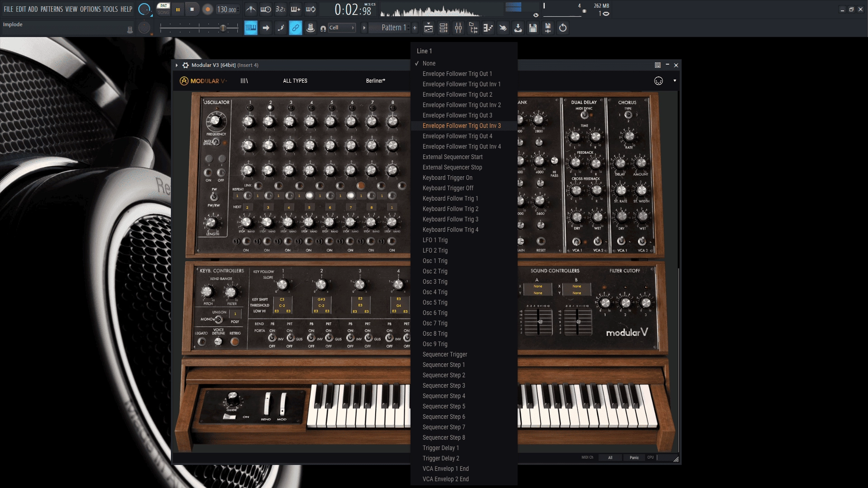Click the arrow left of Pattern 1

tap(364, 28)
